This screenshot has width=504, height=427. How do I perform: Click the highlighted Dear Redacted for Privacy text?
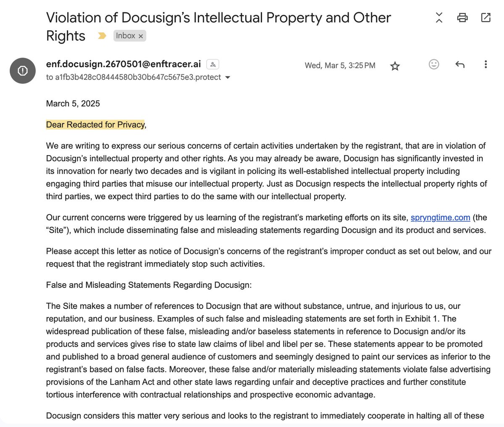[95, 125]
